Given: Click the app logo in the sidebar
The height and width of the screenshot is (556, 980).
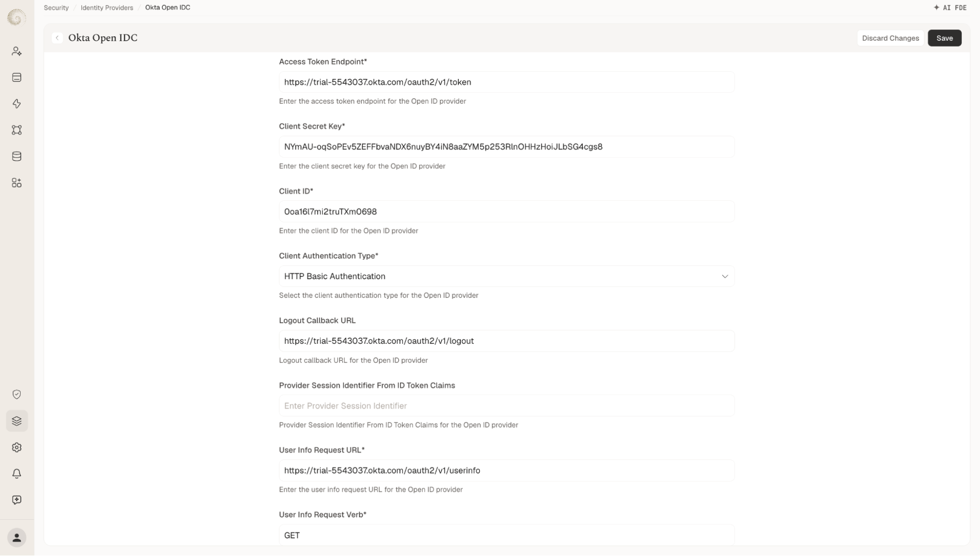Looking at the screenshot, I should click(17, 18).
